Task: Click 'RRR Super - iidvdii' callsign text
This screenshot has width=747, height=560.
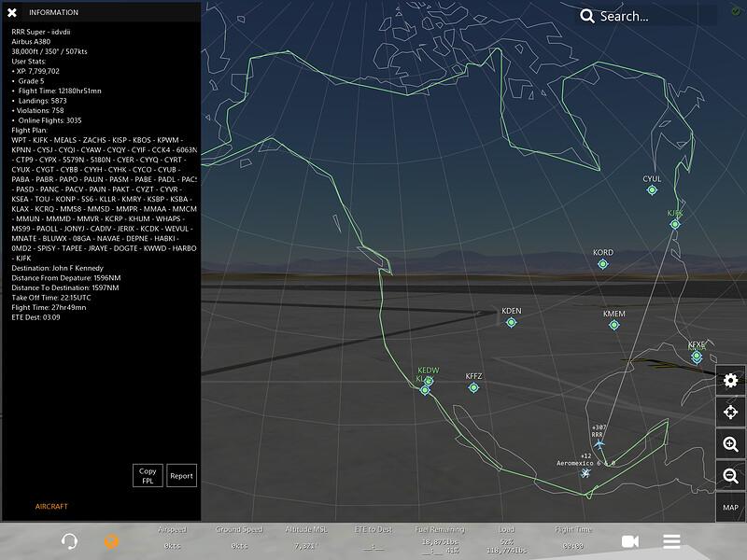Action: (x=41, y=32)
